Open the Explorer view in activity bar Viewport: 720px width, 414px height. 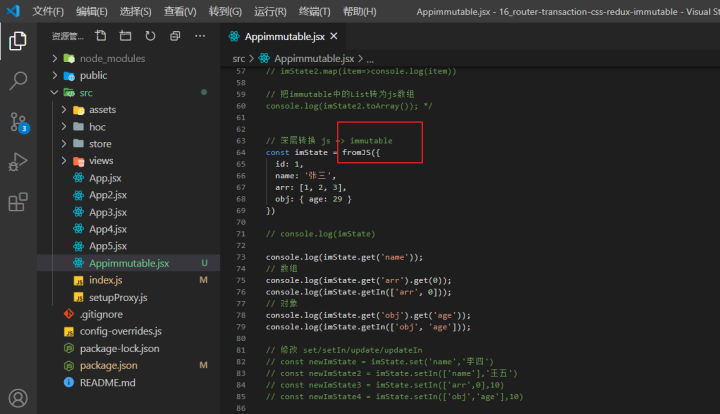(18, 41)
